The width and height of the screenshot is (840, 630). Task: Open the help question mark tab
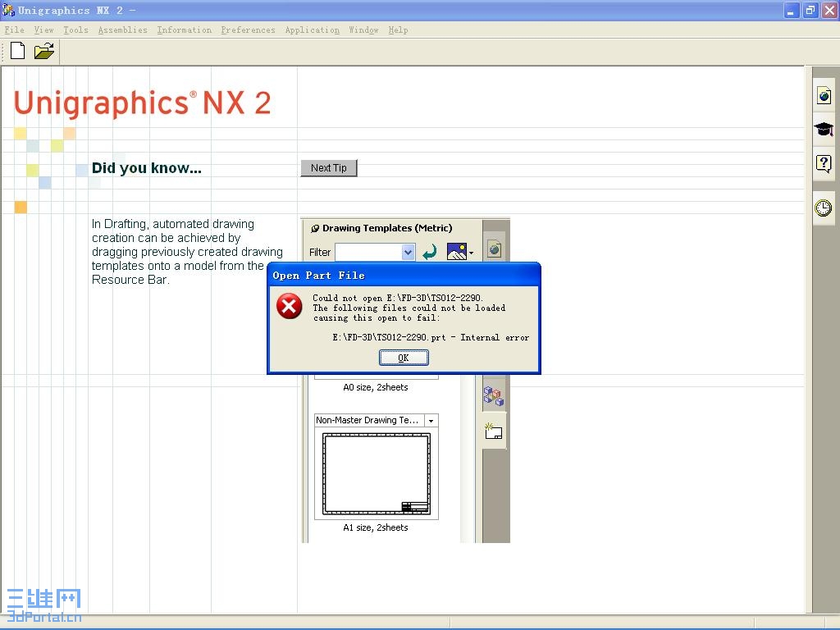(x=824, y=163)
